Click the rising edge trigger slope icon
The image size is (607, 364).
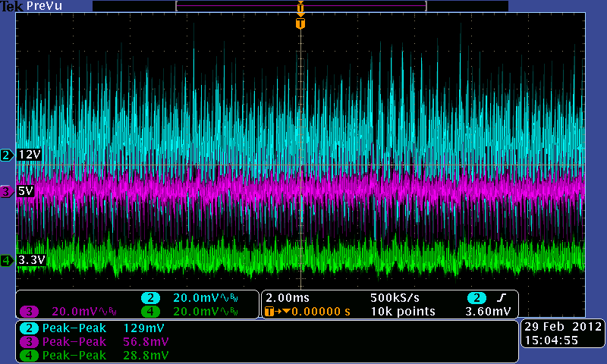click(x=502, y=298)
